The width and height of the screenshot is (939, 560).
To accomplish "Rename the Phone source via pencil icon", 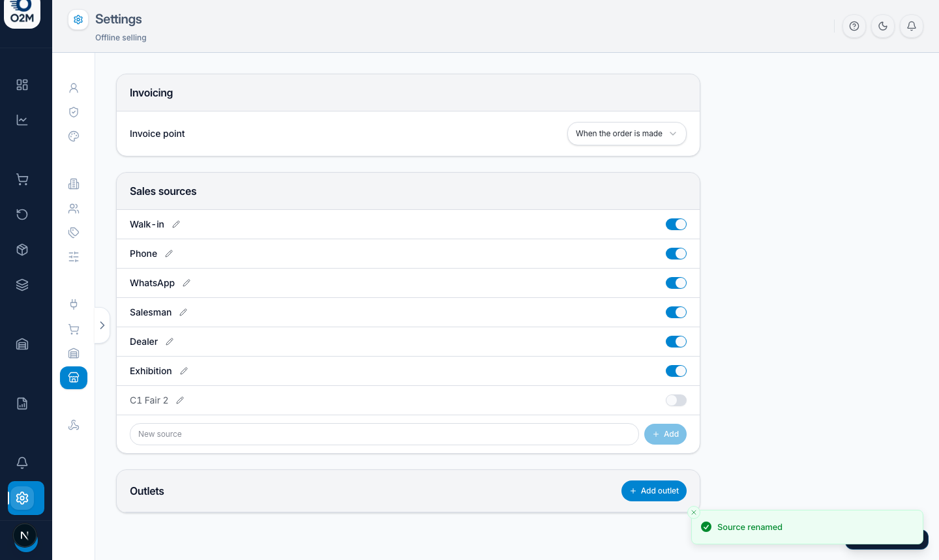I will 169,254.
